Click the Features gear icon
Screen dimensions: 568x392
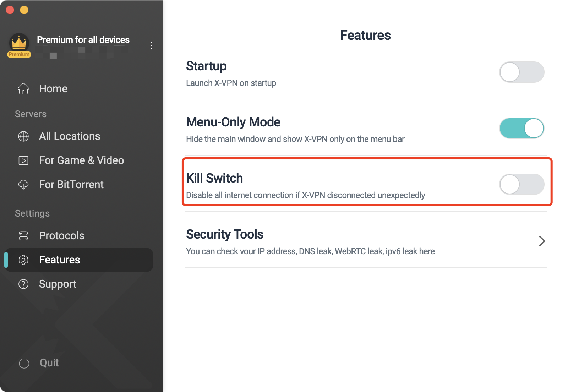coord(23,260)
